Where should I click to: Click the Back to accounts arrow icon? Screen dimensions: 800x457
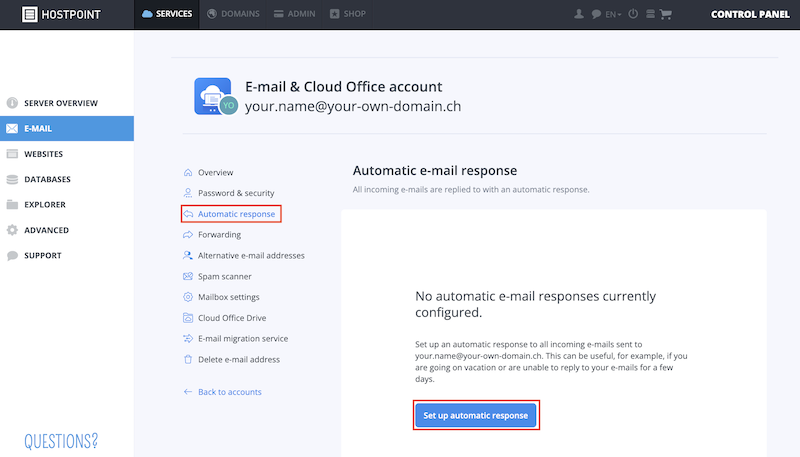188,392
